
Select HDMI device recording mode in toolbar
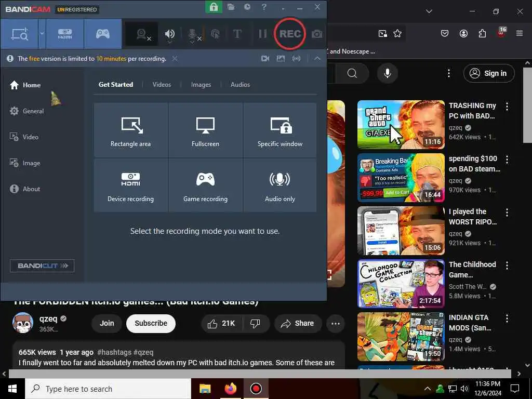[x=65, y=34]
